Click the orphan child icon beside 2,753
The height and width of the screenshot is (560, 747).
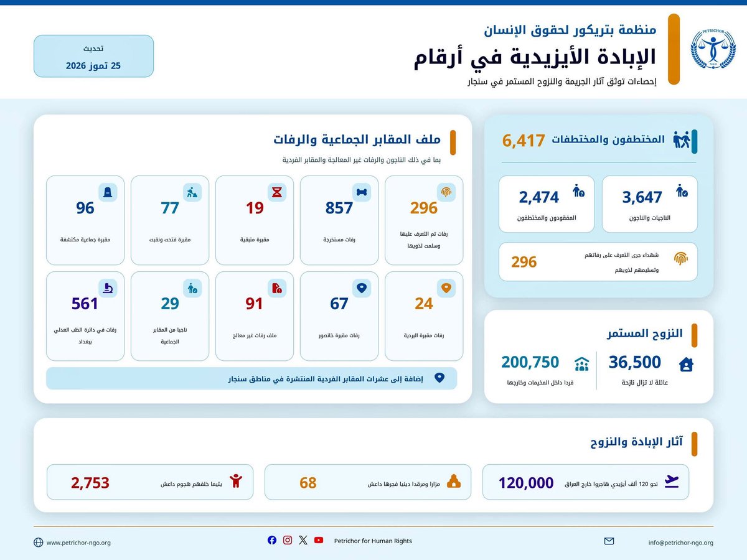point(236,482)
